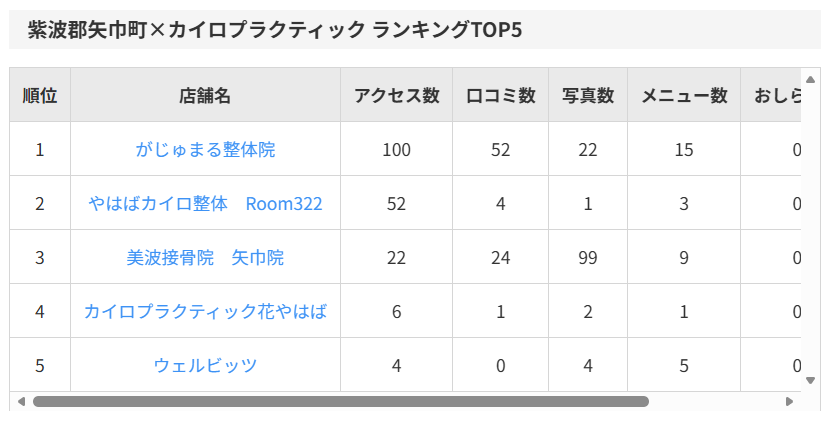The width and height of the screenshot is (840, 429).
Task: Open the 美波接骨院 矢巾院 link
Action: coord(205,258)
